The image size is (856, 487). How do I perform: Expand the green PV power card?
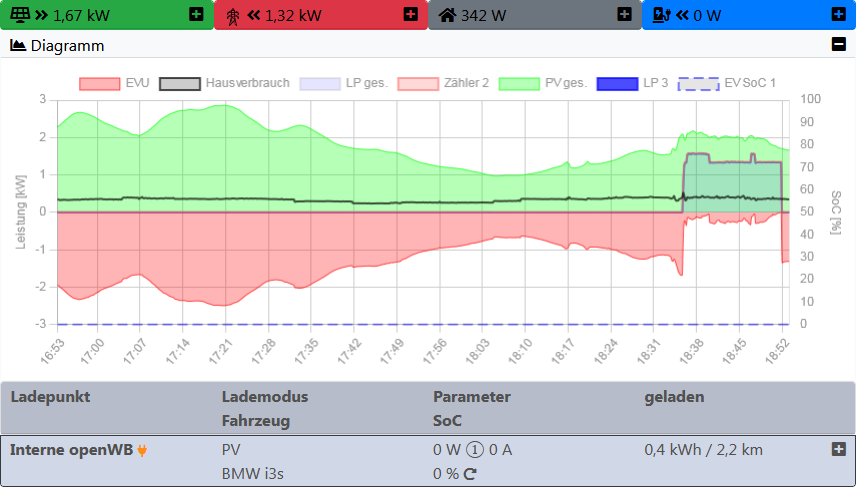(196, 15)
